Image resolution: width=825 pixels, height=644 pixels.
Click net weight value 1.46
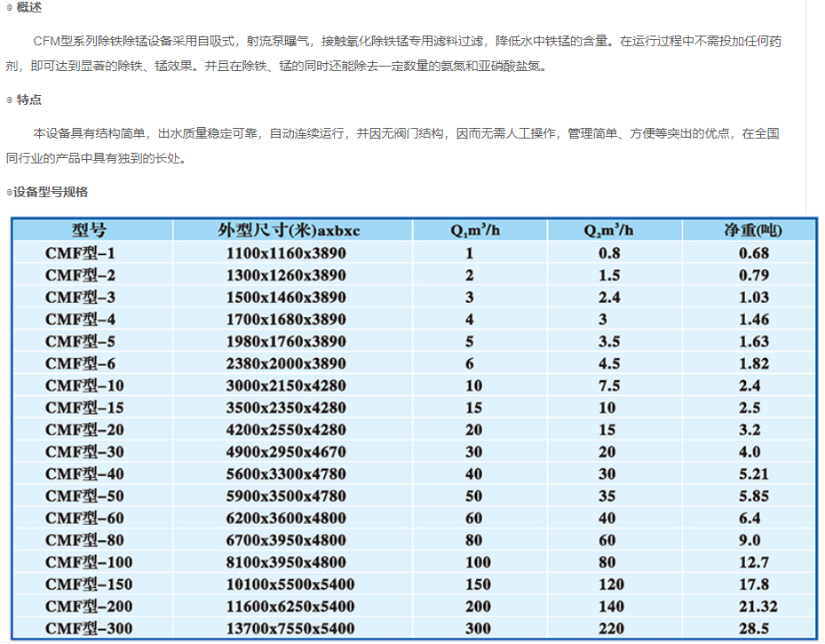point(754,320)
